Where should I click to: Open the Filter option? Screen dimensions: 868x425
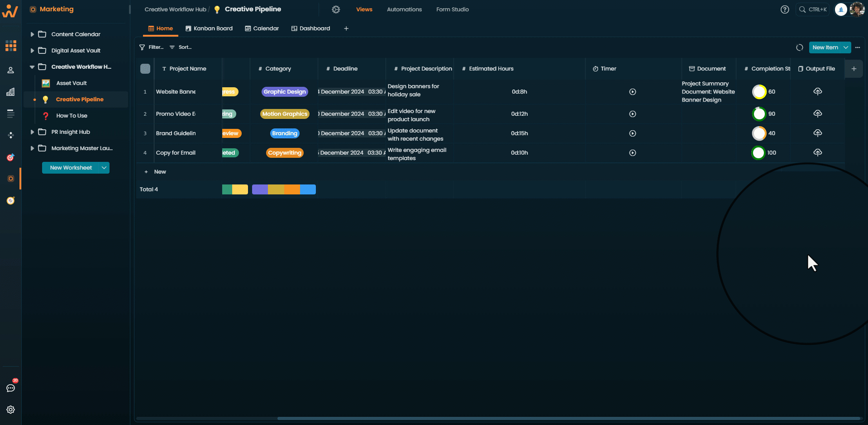152,47
